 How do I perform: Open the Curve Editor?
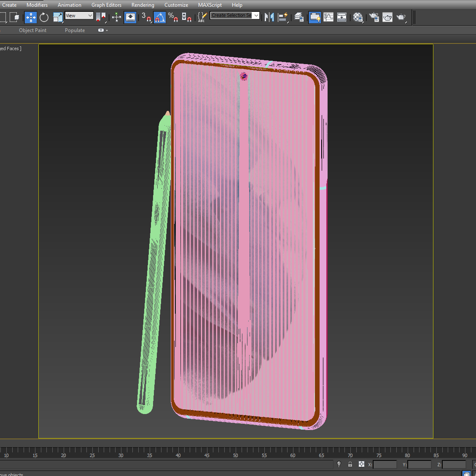click(x=328, y=17)
